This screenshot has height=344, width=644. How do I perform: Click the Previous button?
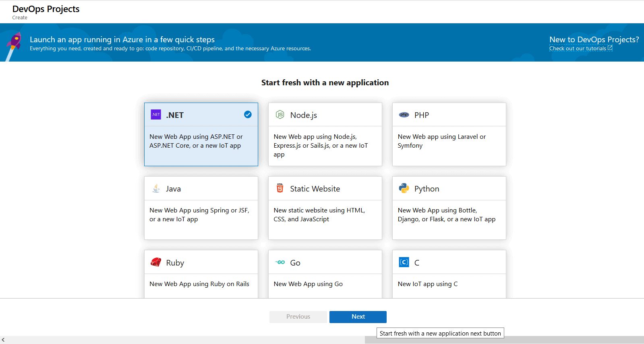coord(298,317)
